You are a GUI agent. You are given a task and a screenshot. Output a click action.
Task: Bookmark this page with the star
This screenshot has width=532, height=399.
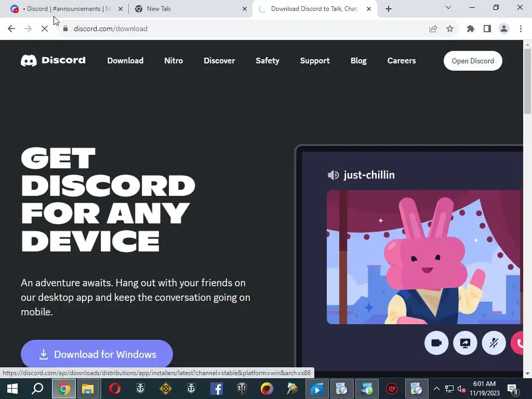pyautogui.click(x=450, y=29)
